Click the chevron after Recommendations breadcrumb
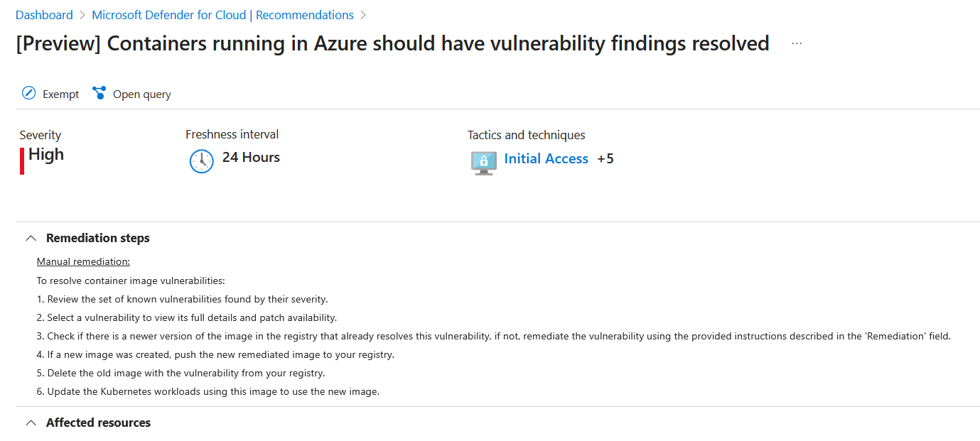Screen dimensions: 980x441 [364, 14]
